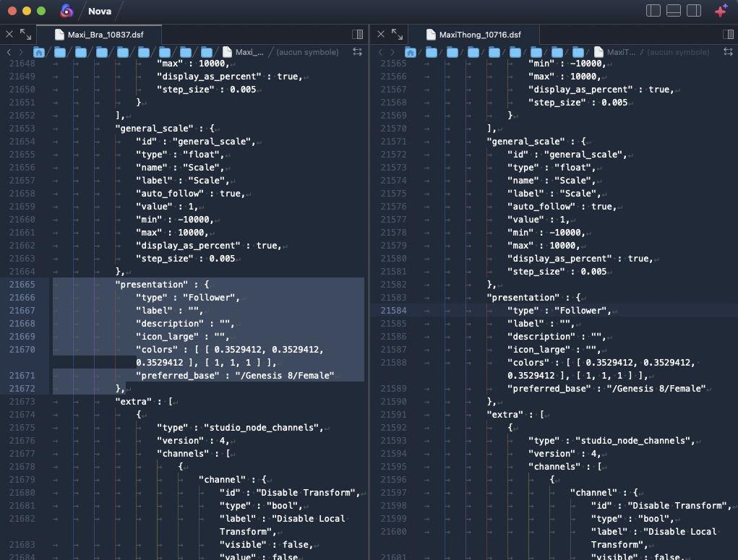Screen dimensions: 738x560
Task: Open the MaxiT... file breadcrumb
Action: click(x=614, y=52)
